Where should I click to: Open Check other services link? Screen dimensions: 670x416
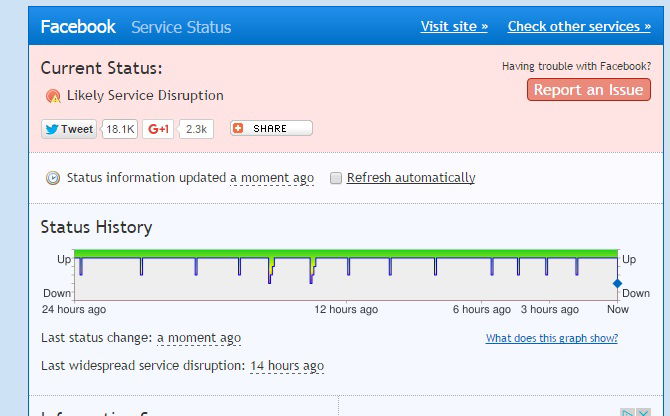click(x=578, y=26)
